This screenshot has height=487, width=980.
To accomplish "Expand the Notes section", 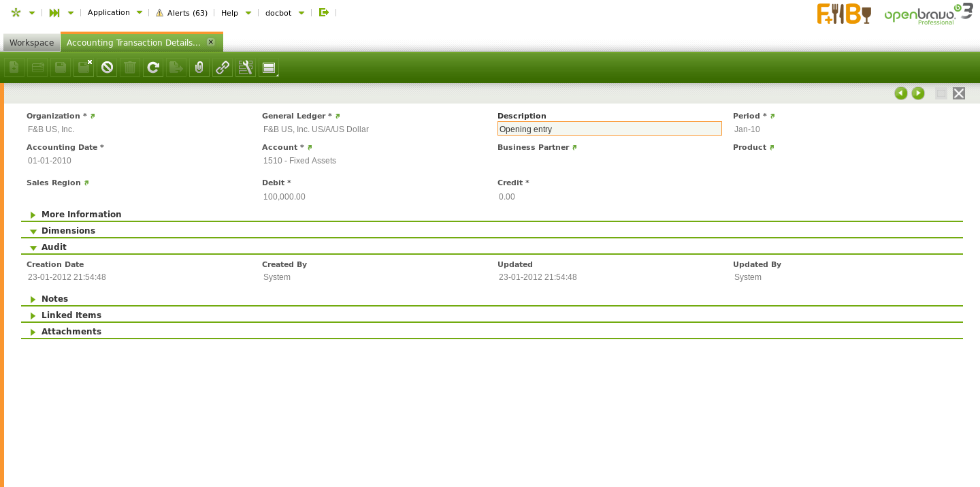I will click(54, 299).
